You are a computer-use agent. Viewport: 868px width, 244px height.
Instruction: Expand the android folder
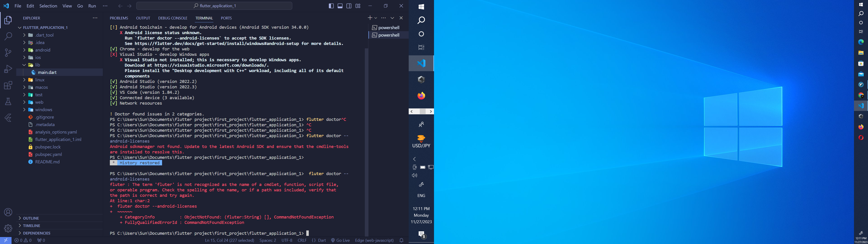[x=24, y=50]
